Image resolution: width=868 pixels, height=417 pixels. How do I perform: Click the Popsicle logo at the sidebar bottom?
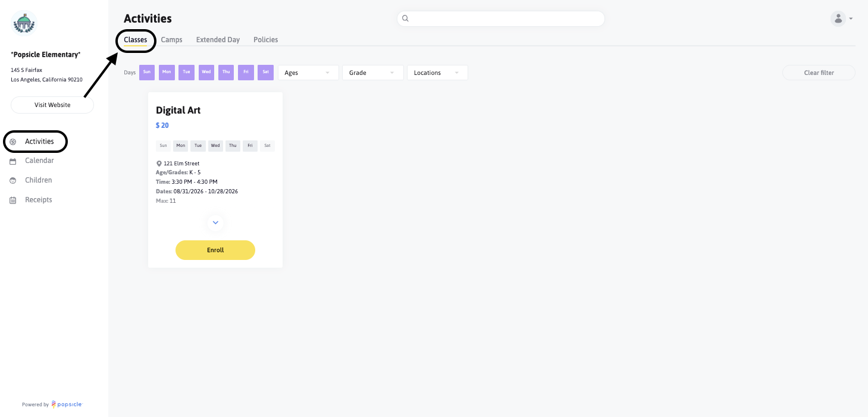[67, 405]
